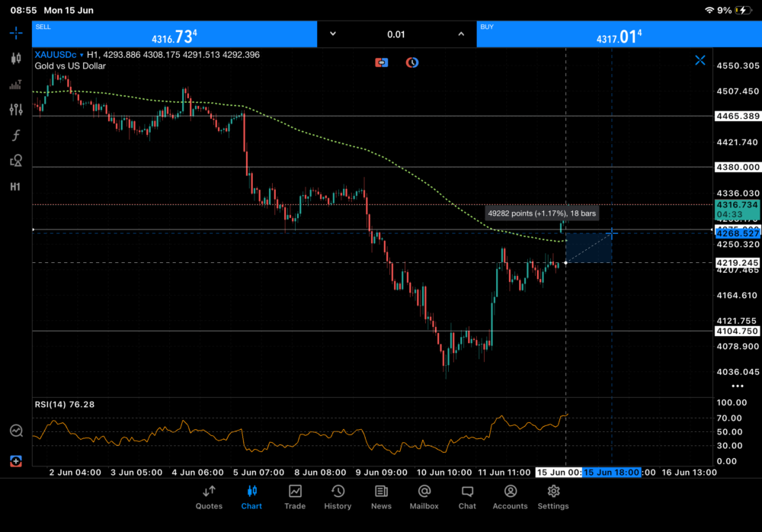762x532 pixels.
Task: Tap the measurement tooltip 49282 points
Action: [x=542, y=213]
